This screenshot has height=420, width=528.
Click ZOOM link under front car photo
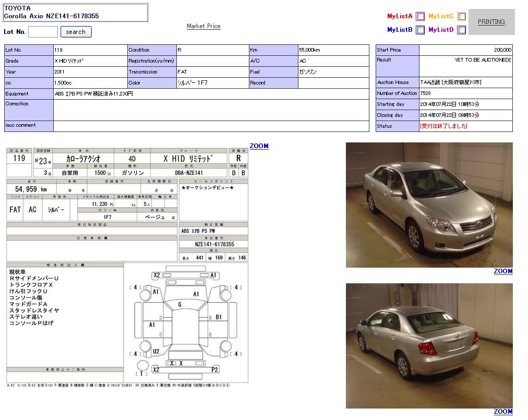[x=503, y=271]
